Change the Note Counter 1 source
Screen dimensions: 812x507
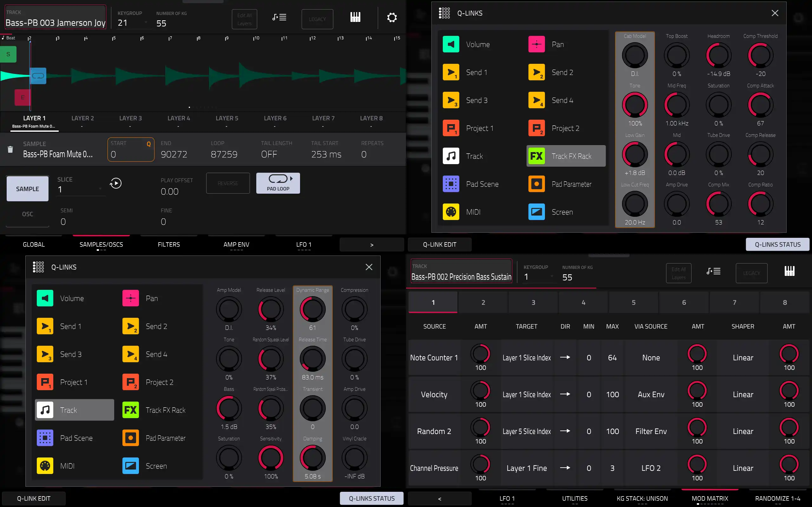coord(434,357)
